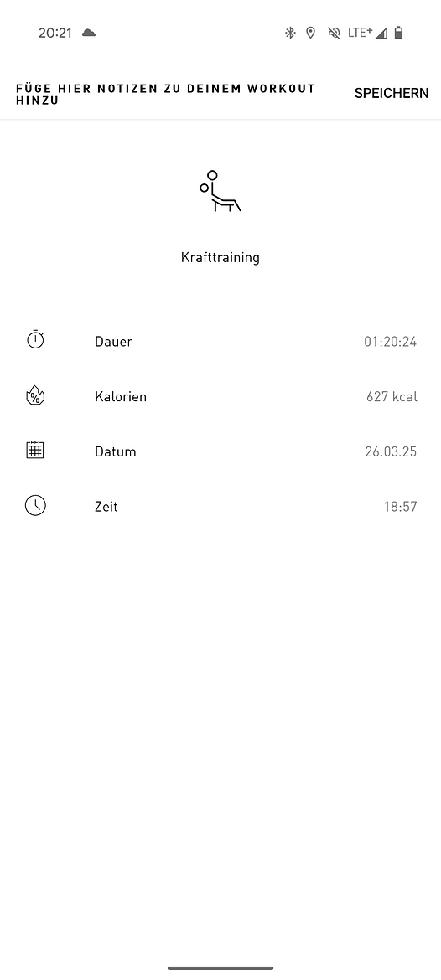Tap the battery status icon
The width and height of the screenshot is (441, 980).
click(x=399, y=34)
